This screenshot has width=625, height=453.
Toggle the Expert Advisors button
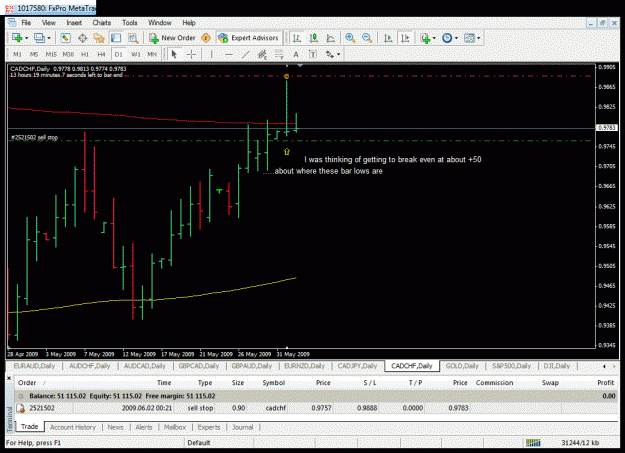click(x=248, y=38)
